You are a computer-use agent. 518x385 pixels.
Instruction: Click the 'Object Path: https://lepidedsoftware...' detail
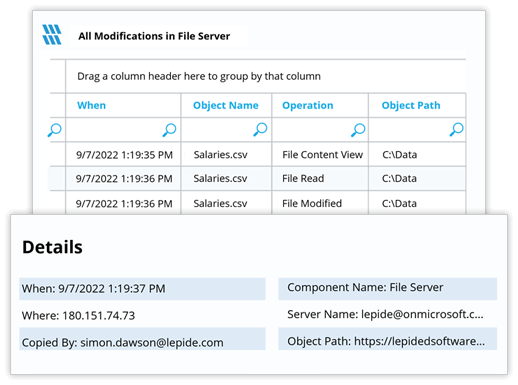click(x=388, y=339)
